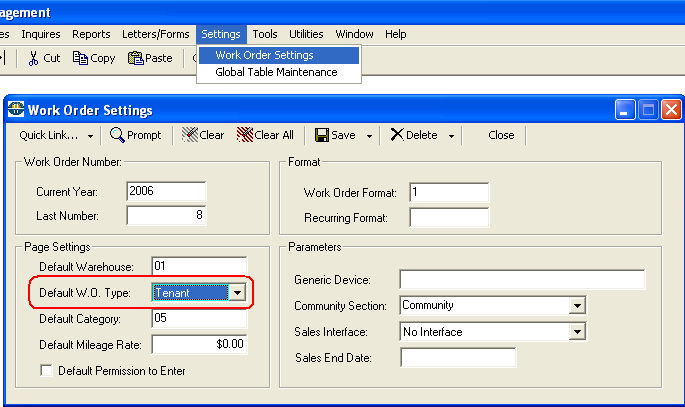Click the Sales End Date field
Screen dimensions: 685x407
(458, 358)
